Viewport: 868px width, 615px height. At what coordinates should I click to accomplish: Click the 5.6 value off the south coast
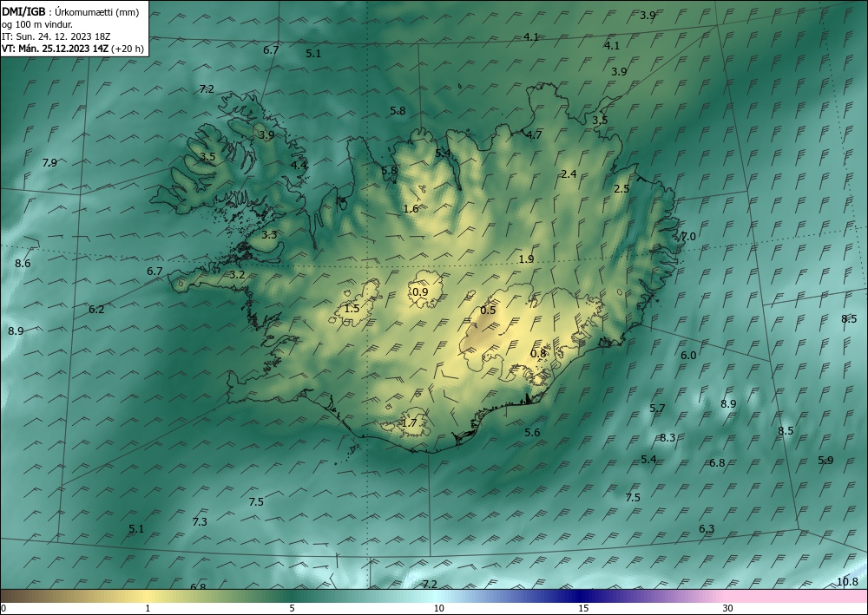click(533, 433)
